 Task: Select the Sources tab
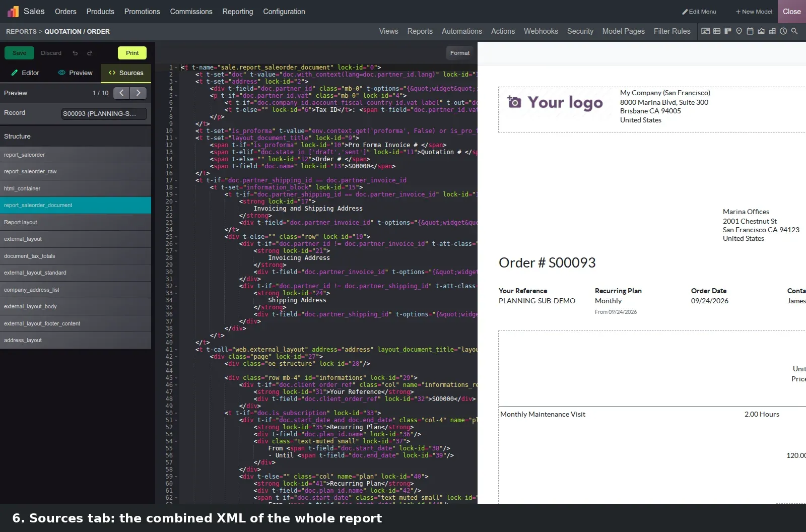[126, 73]
